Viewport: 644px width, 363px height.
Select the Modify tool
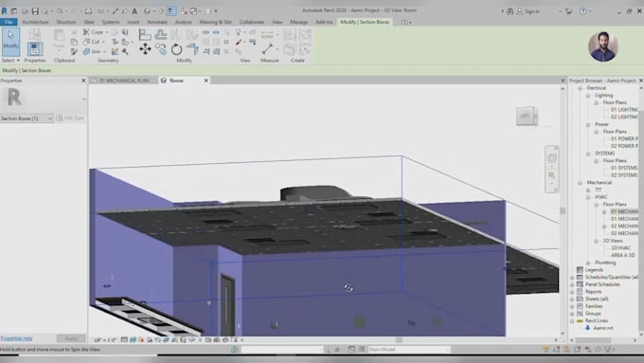pos(10,42)
